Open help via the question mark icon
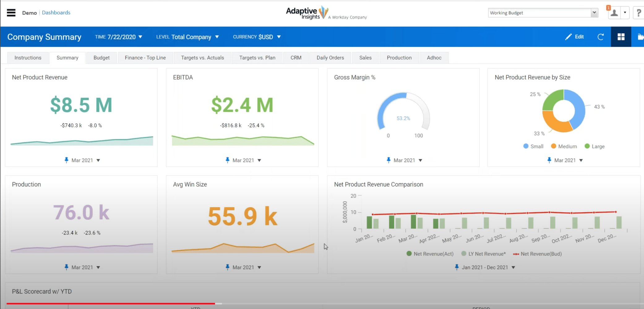Viewport: 644px width, 309px height. click(x=639, y=13)
